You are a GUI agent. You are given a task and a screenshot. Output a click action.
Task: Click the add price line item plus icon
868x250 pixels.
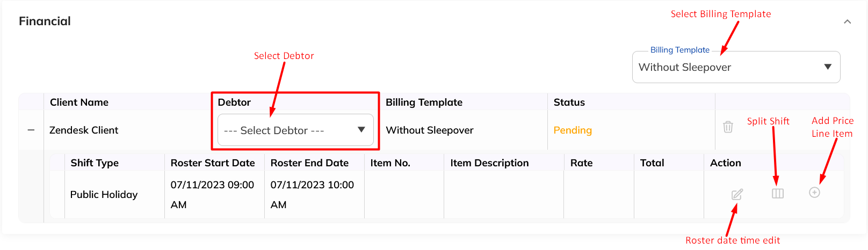point(814,192)
